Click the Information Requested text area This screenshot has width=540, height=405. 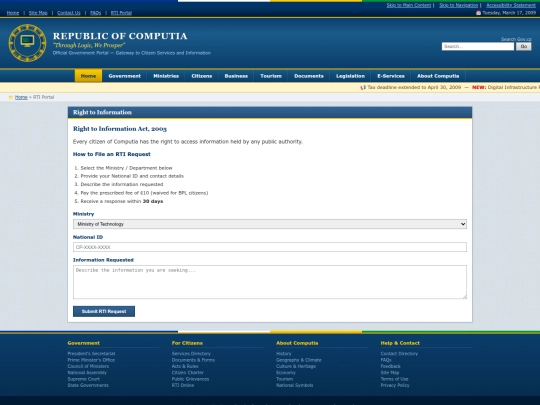(270, 282)
